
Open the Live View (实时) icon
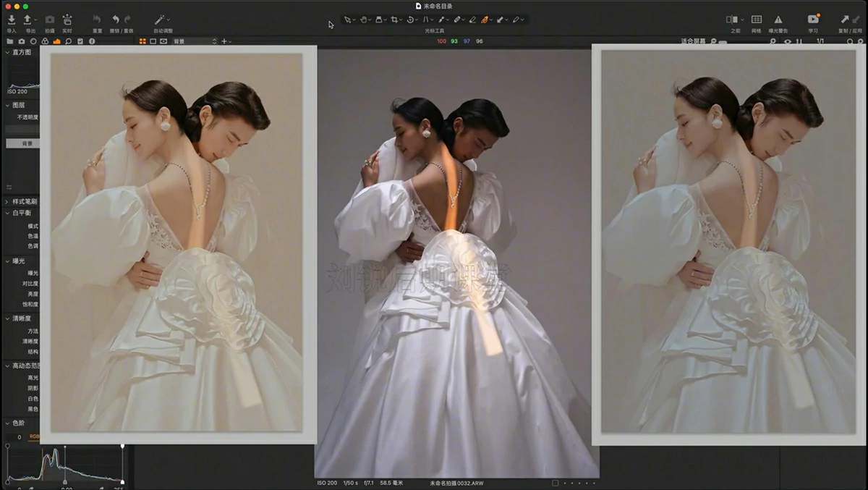point(67,20)
